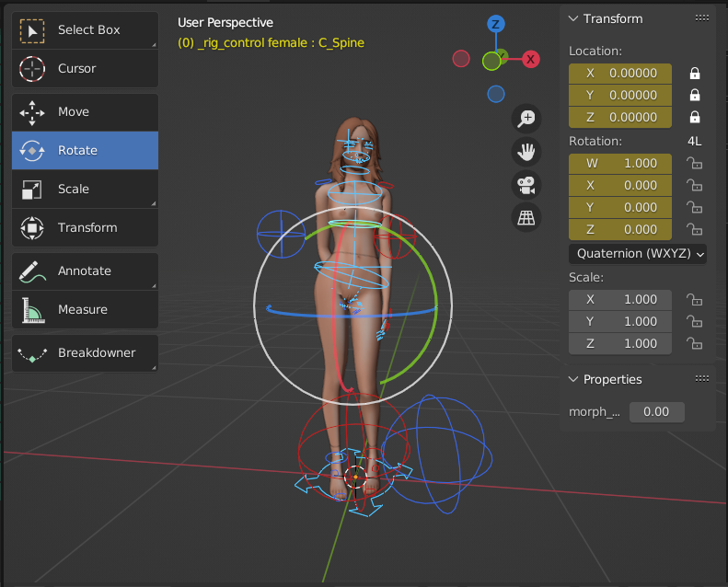Select blue sphere hand control near left side
Viewport: 728px width, 587px height.
click(x=281, y=234)
